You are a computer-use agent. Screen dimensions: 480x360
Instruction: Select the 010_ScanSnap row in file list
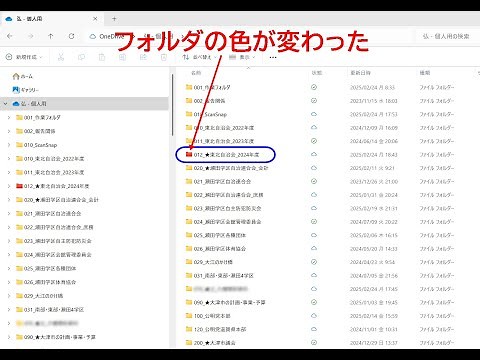pyautogui.click(x=210, y=114)
